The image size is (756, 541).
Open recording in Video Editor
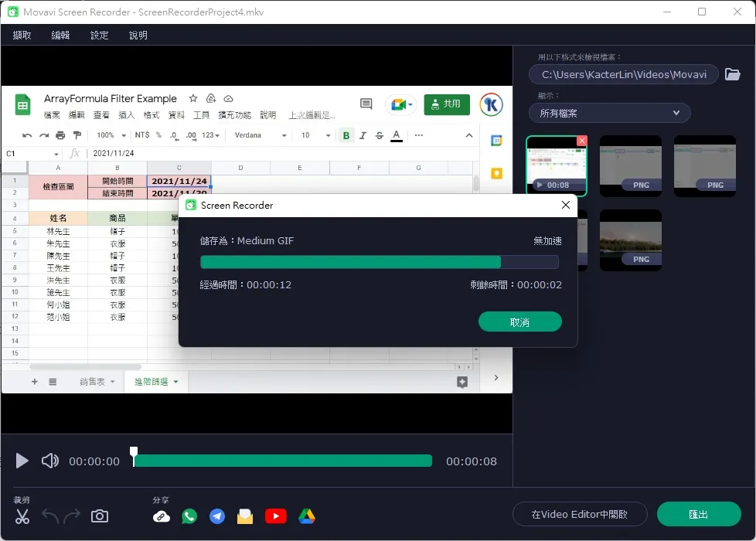pyautogui.click(x=580, y=515)
